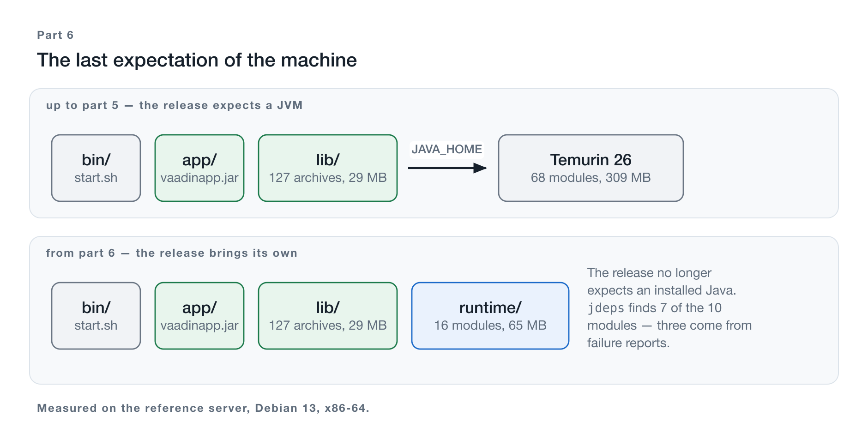Click the line 'expects an installed Java.'
The image size is (868, 434).
(662, 290)
